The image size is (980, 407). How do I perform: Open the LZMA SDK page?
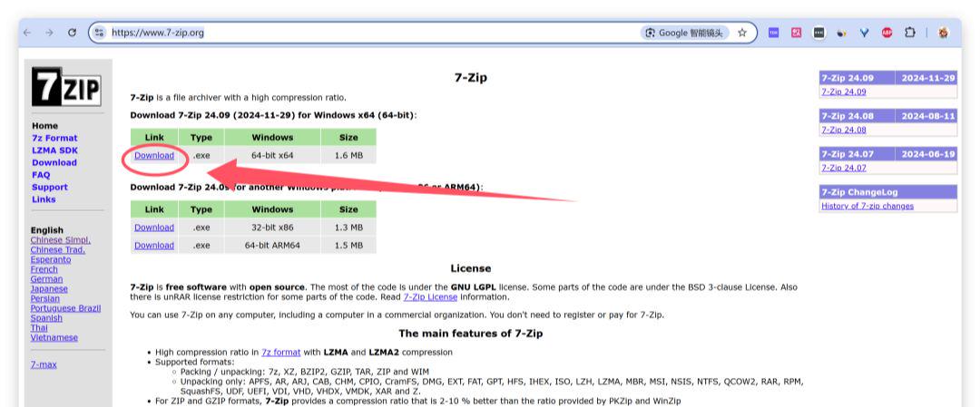coord(54,150)
